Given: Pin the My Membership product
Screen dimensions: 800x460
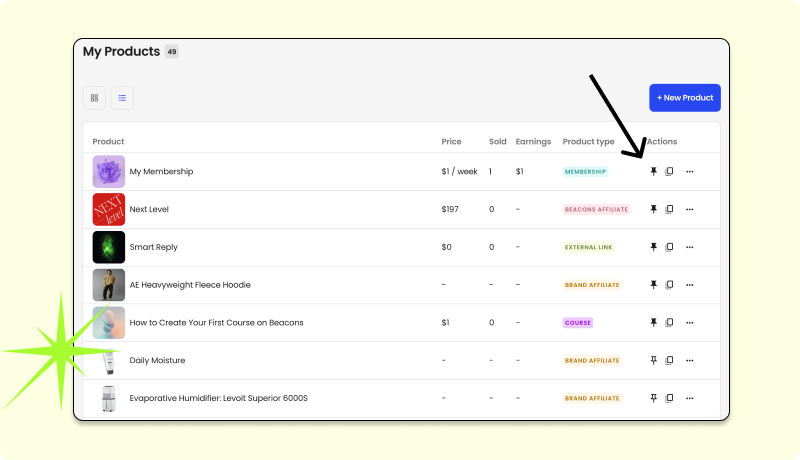Looking at the screenshot, I should point(654,172).
